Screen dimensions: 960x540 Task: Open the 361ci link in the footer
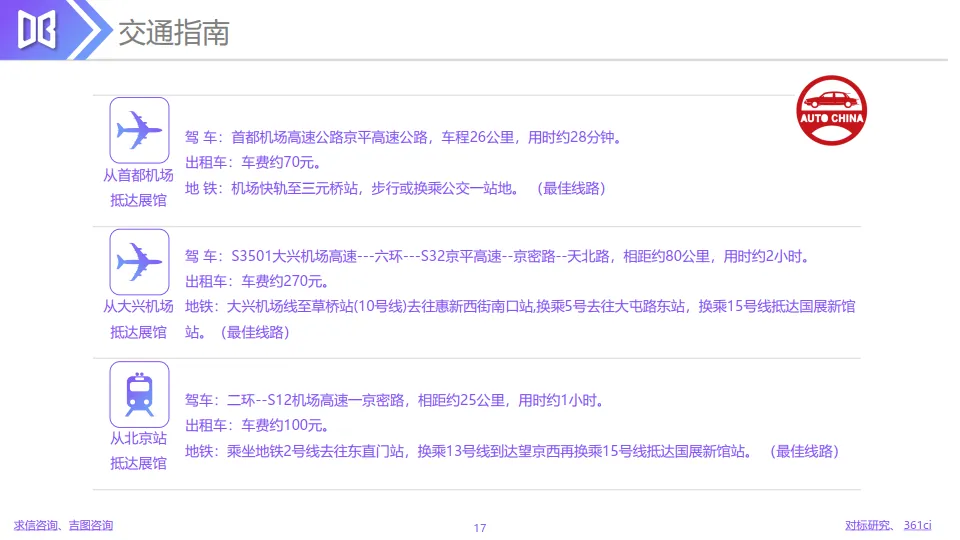917,525
